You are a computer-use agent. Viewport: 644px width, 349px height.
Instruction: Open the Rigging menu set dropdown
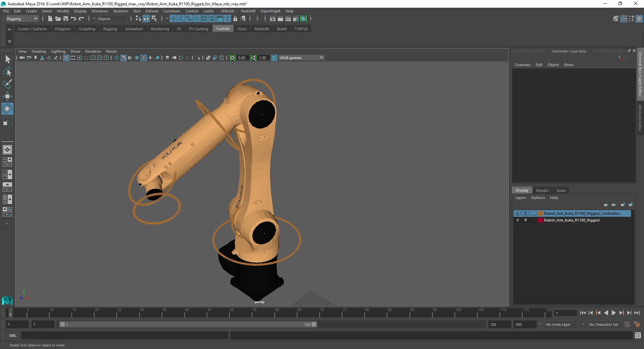[x=22, y=19]
